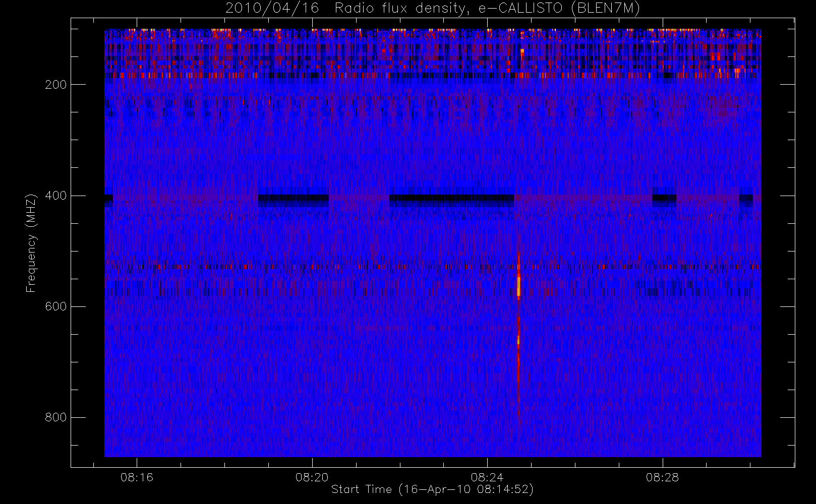Click the 'Start Time (16-Apr-10 08:14:52)' label
The height and width of the screenshot is (504, 816).
click(x=432, y=489)
